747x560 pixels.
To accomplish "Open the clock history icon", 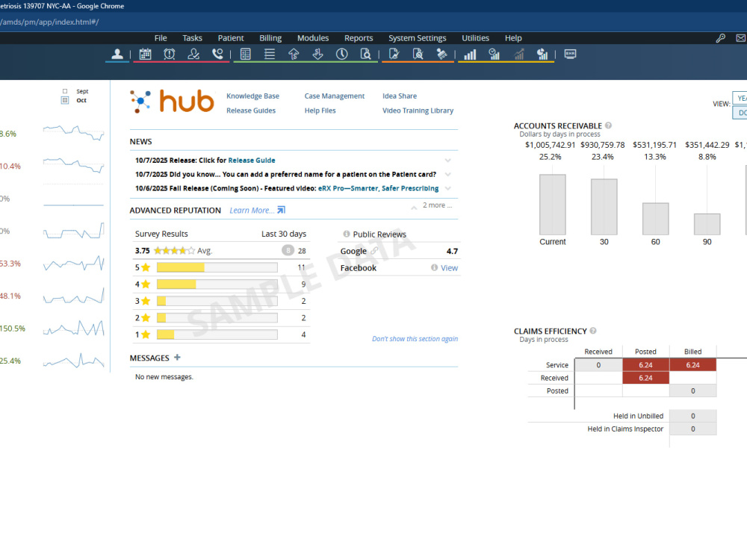I will 341,55.
